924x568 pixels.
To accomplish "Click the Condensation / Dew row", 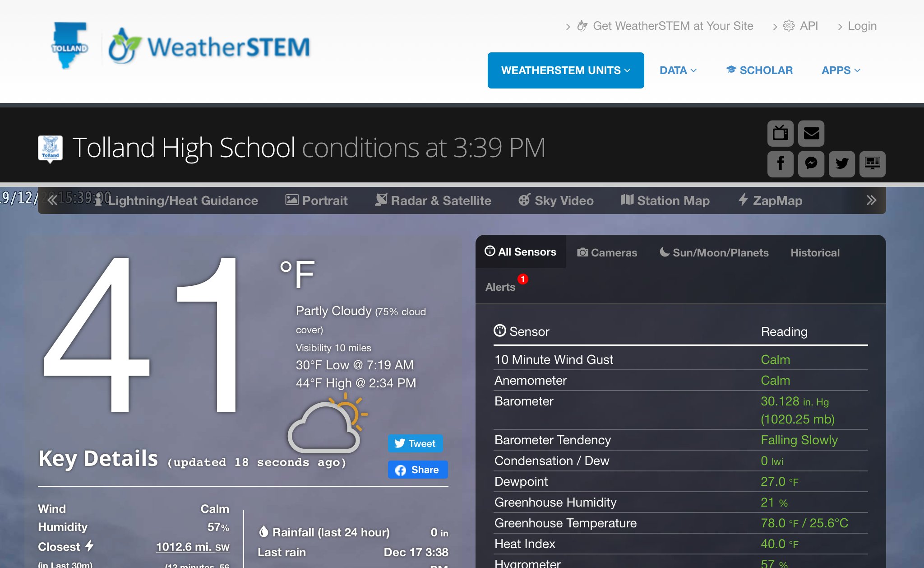I will (x=681, y=461).
